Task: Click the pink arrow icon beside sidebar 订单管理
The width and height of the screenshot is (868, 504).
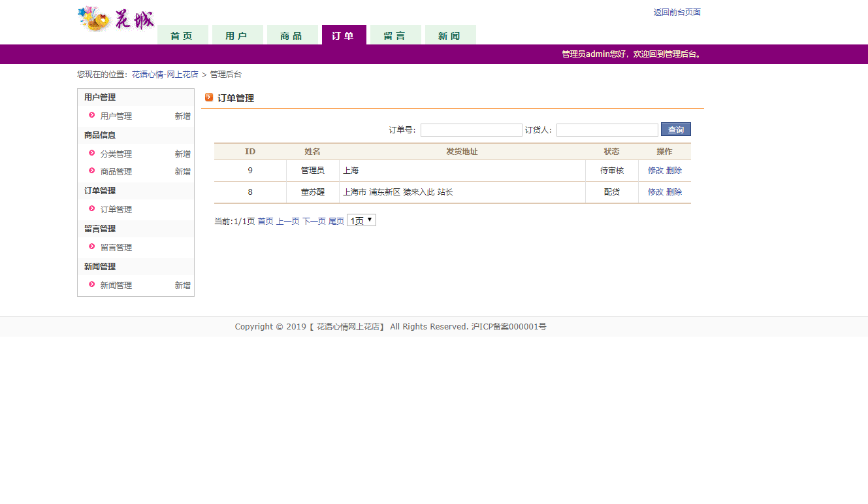Action: pyautogui.click(x=92, y=209)
